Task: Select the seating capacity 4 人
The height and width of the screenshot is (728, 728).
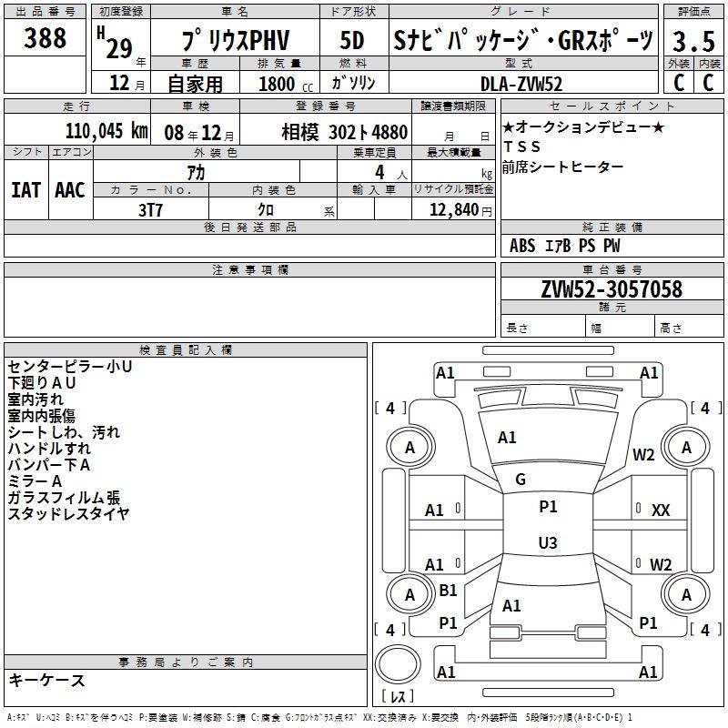Action: [x=390, y=173]
